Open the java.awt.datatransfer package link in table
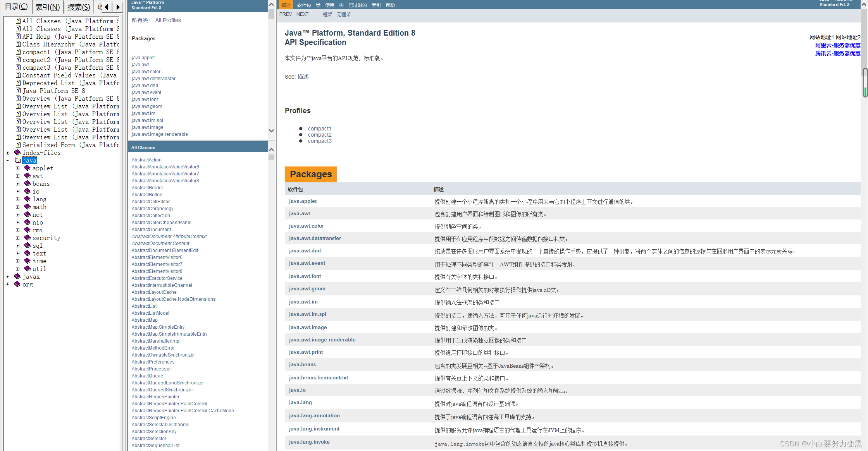868x451 pixels. coord(315,238)
